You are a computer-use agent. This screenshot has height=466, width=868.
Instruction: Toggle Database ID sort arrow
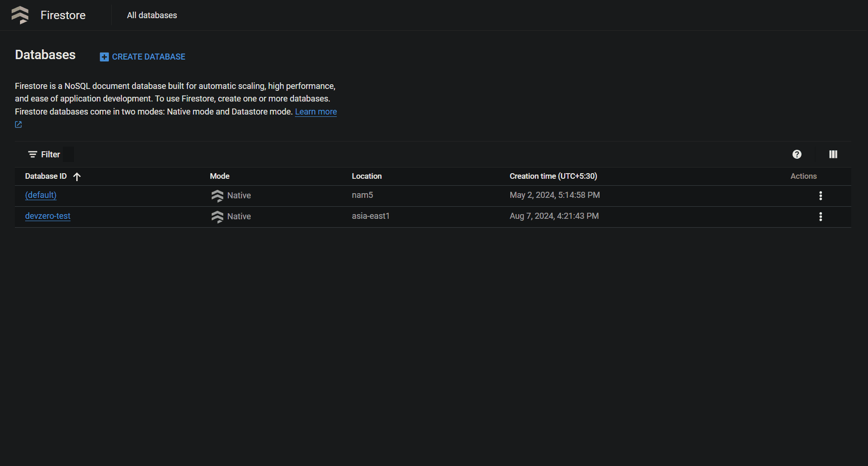77,176
